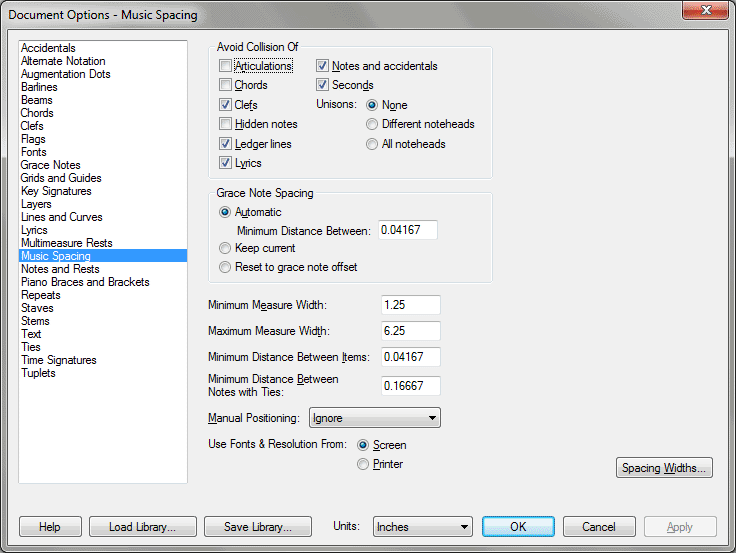Select the Different noteheads unisons option
This screenshot has width=736, height=553.
point(372,124)
